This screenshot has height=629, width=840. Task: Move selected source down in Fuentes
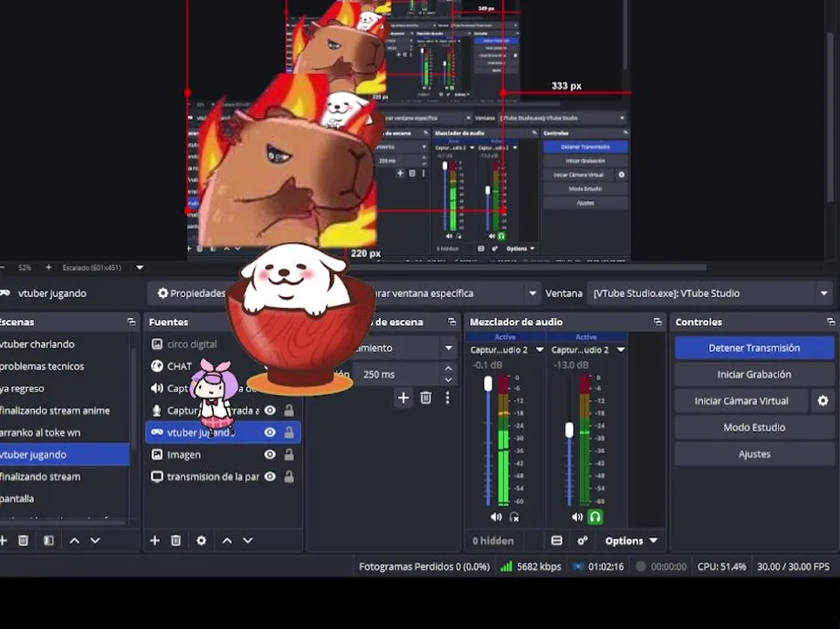tap(247, 541)
